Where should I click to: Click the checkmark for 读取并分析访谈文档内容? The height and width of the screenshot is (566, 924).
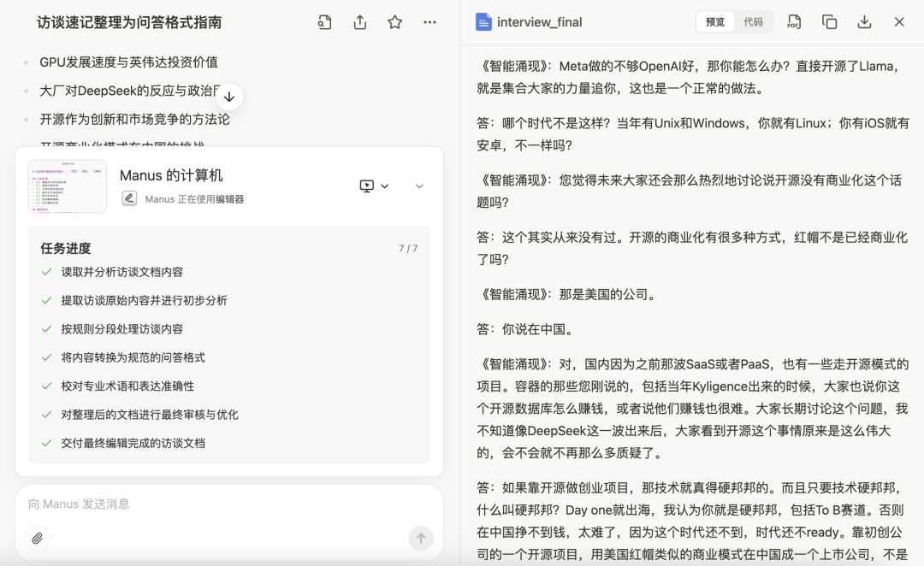coord(47,272)
